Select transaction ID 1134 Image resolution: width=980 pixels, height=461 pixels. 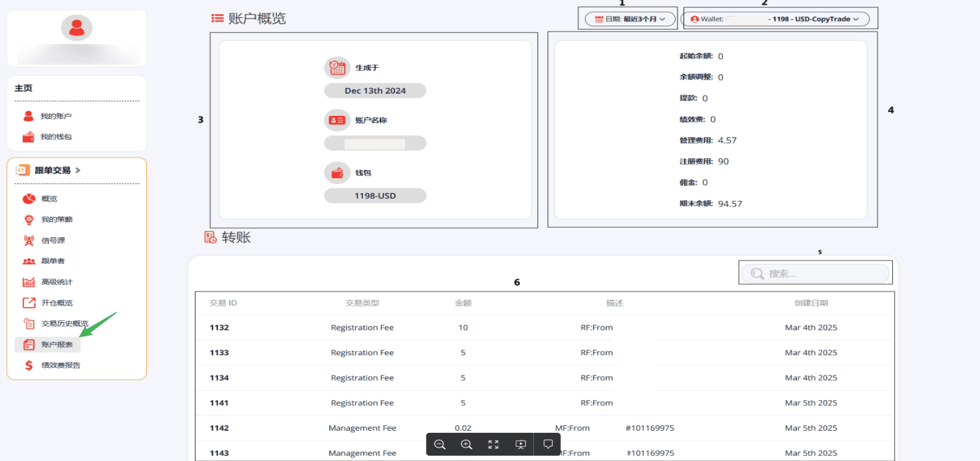click(219, 378)
